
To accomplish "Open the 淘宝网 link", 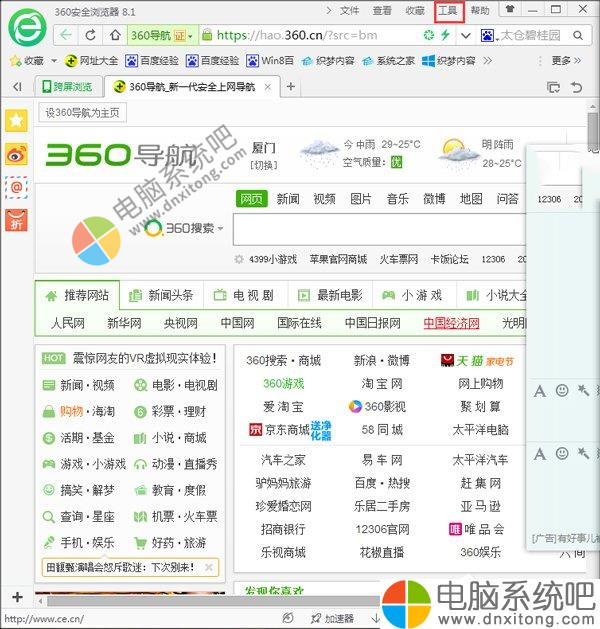I will (x=382, y=383).
